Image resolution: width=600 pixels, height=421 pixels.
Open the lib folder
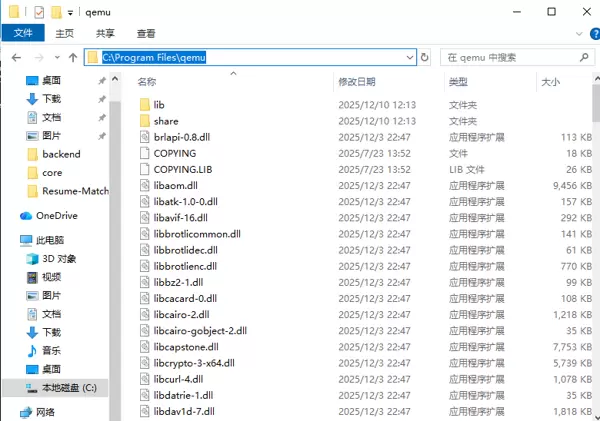pyautogui.click(x=159, y=104)
